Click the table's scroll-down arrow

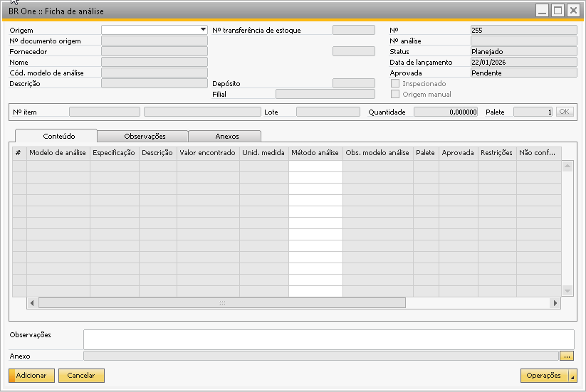tap(567, 291)
